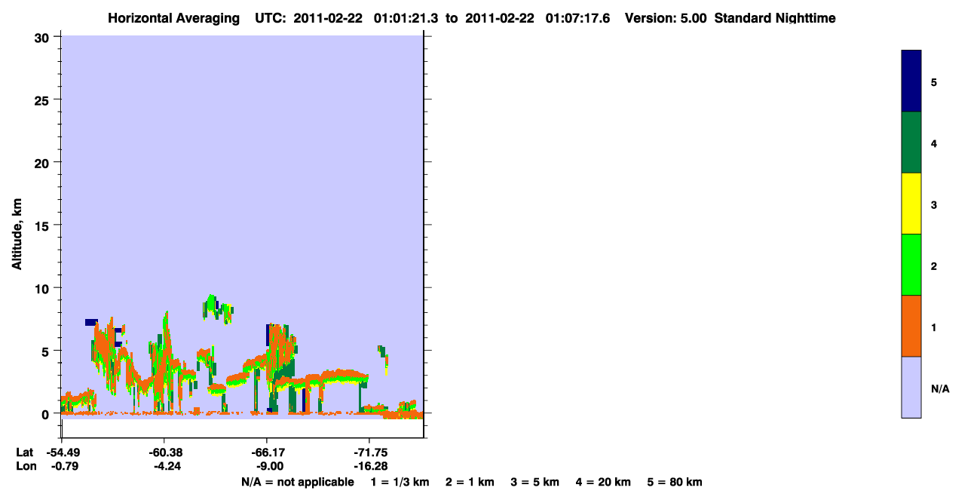Screen dimensions: 980x503
Task: Click the longitude value -16.28
Action: [x=369, y=466]
